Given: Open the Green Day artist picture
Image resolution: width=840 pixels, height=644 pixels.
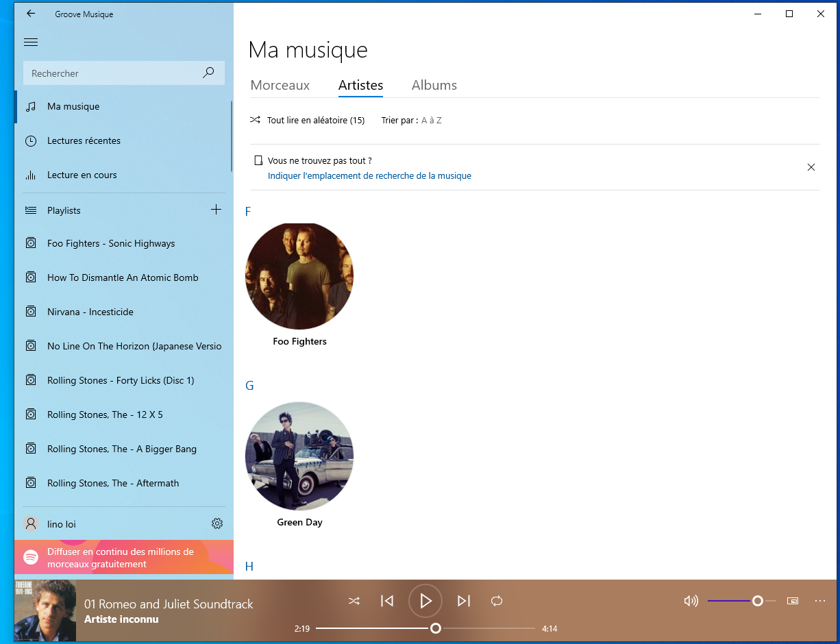Looking at the screenshot, I should click(299, 456).
